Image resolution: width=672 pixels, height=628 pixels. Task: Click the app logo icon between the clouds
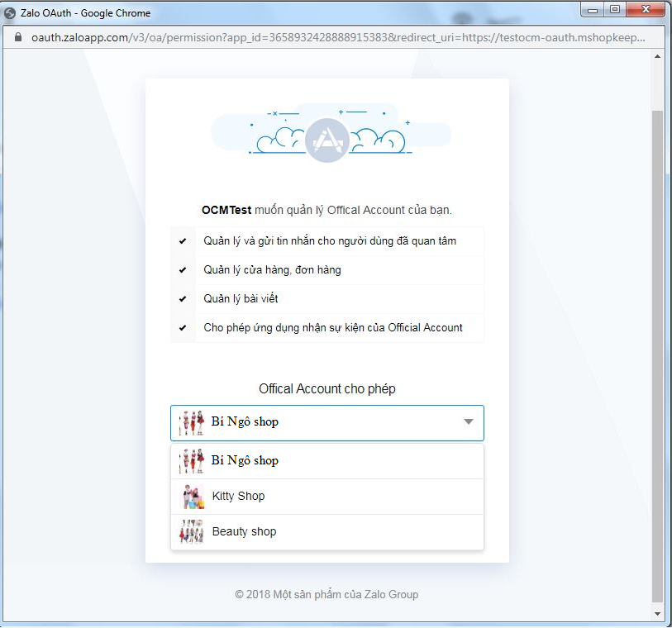pos(327,140)
